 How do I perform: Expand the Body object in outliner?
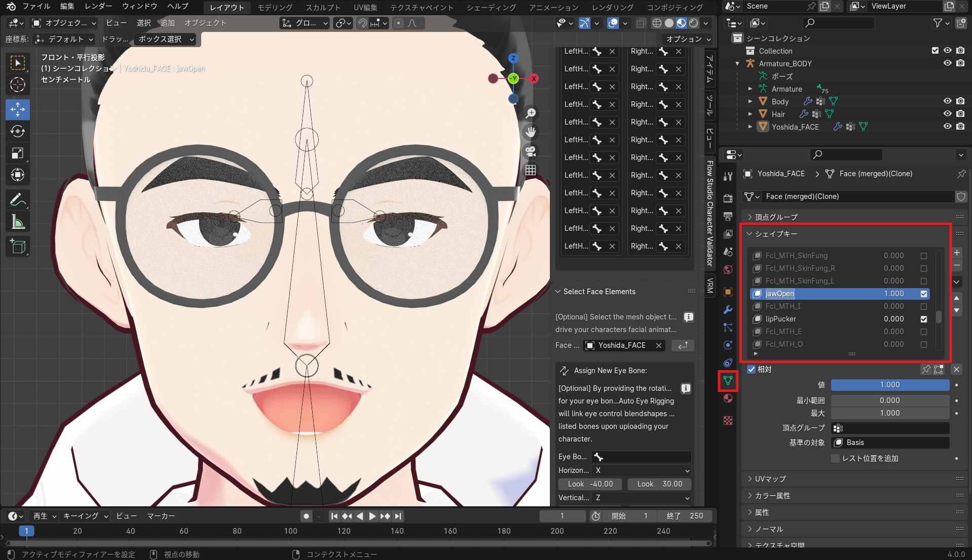pos(751,101)
